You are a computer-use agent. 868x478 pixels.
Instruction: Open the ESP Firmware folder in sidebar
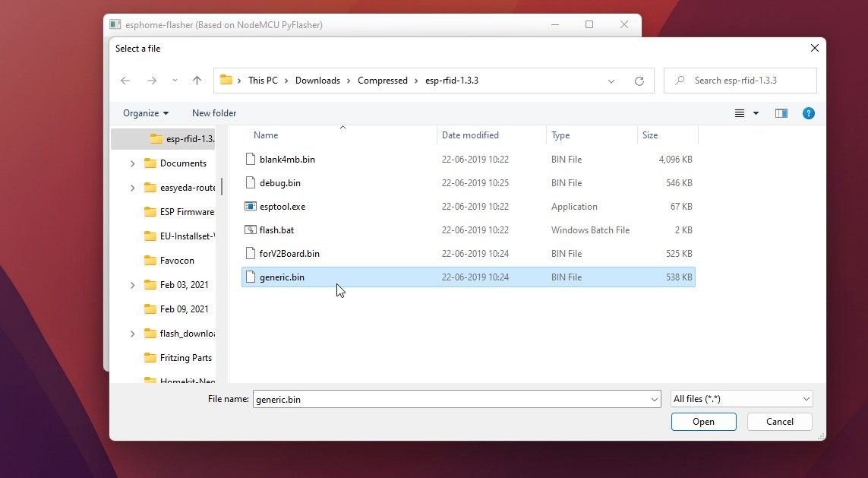tap(179, 212)
